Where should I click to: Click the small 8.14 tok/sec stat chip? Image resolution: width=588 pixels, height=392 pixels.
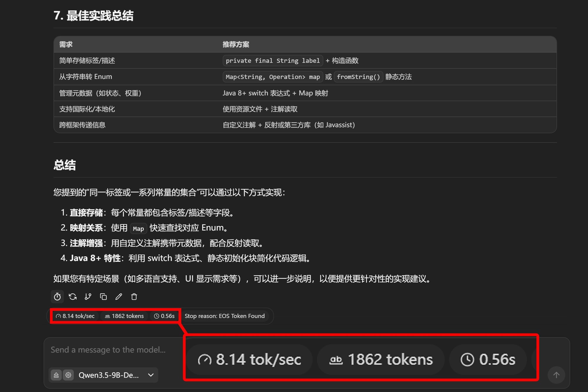[x=75, y=316]
